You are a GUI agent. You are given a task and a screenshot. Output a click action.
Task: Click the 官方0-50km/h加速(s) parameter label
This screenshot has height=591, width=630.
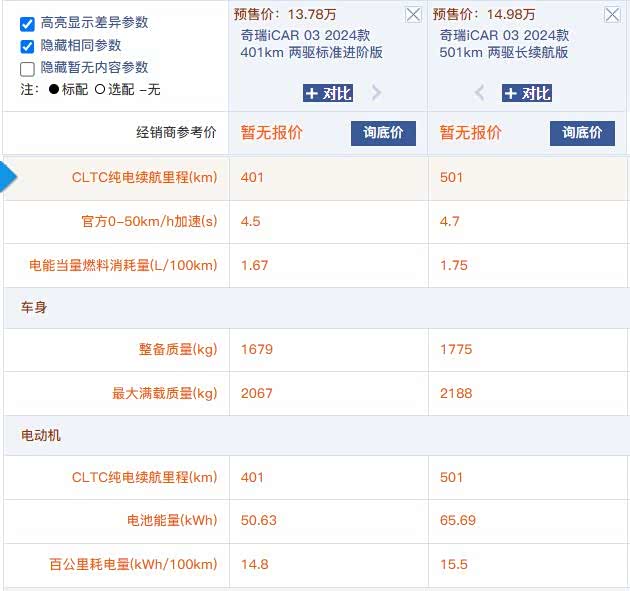pos(149,221)
